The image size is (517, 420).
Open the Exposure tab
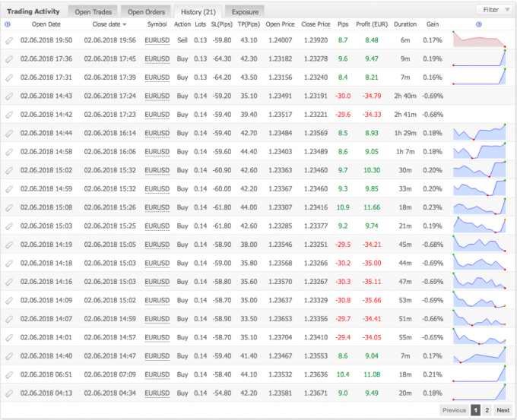point(245,12)
